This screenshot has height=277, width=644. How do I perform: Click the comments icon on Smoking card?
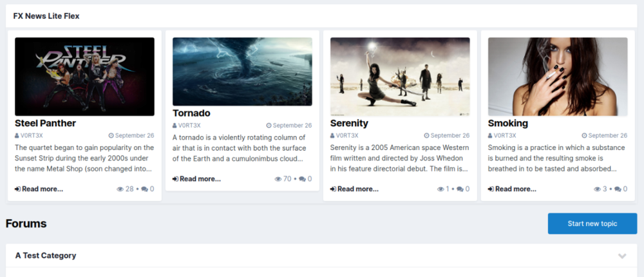tap(618, 189)
